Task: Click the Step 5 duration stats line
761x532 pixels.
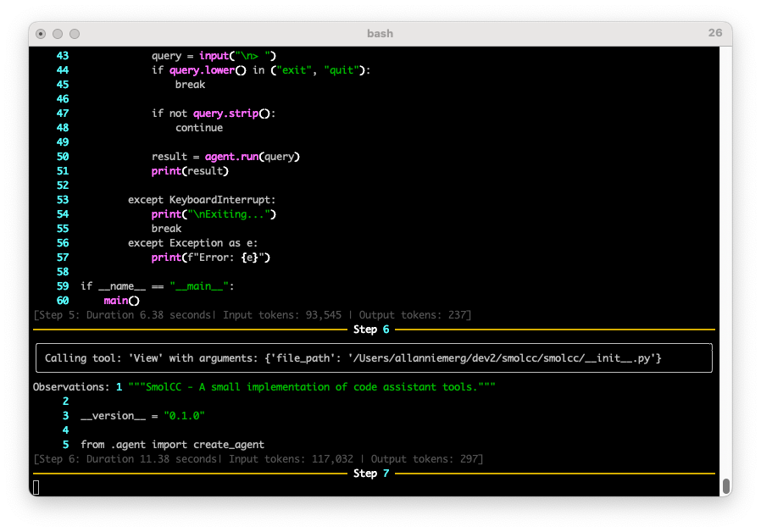Action: 253,315
